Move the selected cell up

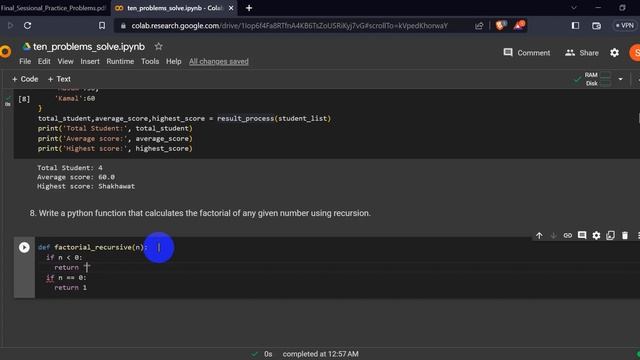[539, 236]
